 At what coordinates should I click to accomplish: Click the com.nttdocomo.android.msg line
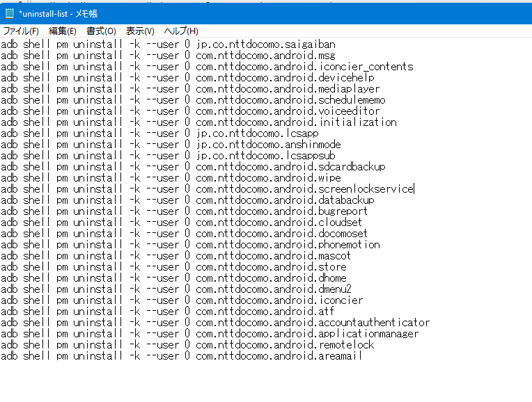[168, 56]
